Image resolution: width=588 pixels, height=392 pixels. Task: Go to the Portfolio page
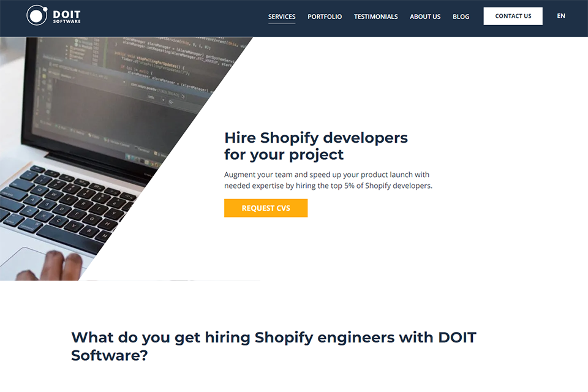[325, 17]
